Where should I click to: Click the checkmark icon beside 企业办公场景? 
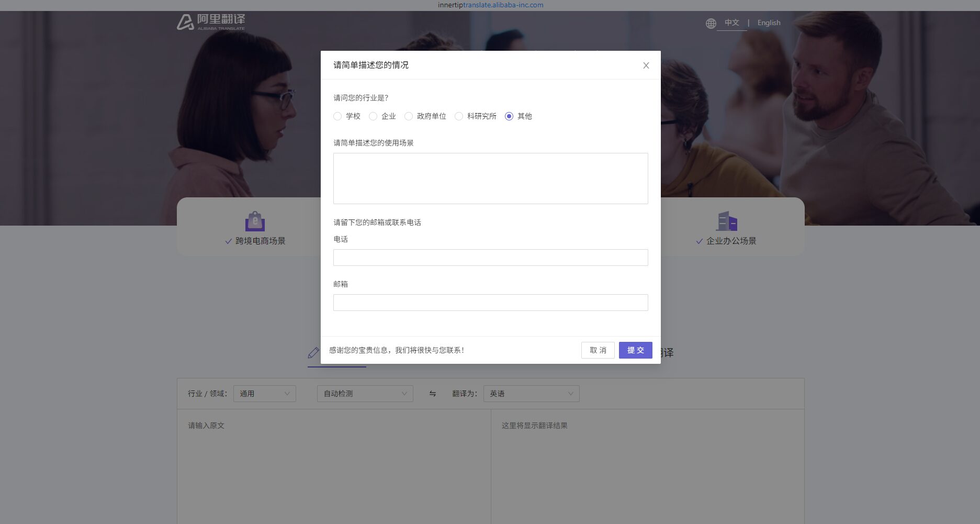point(699,241)
